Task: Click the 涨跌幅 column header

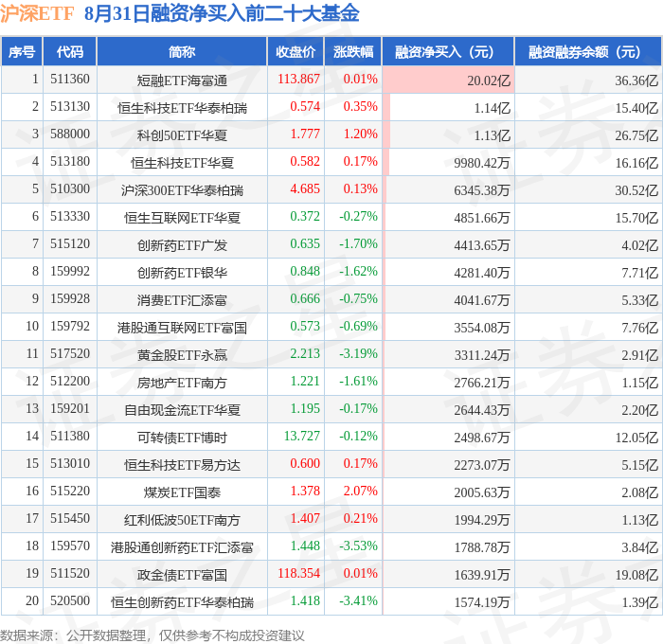Action: click(353, 51)
